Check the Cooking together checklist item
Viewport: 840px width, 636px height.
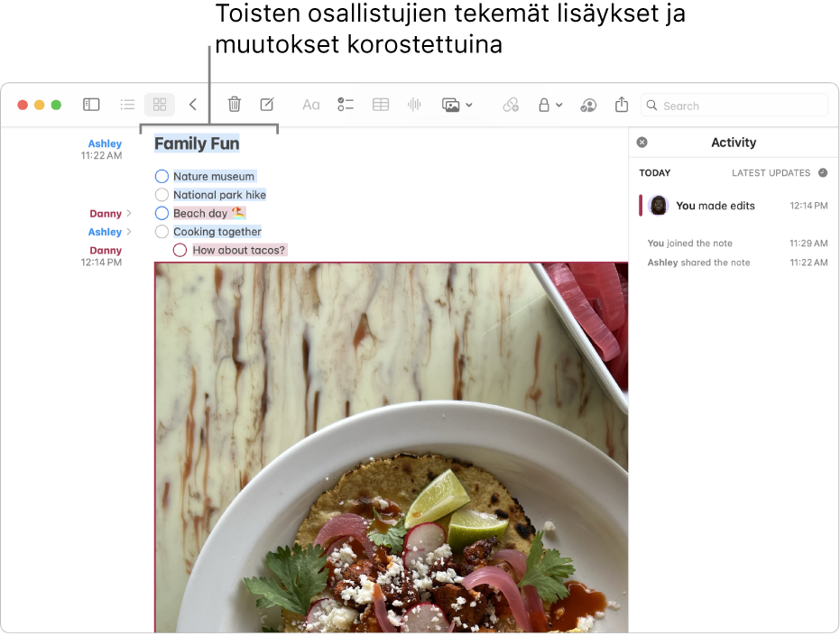click(x=162, y=231)
